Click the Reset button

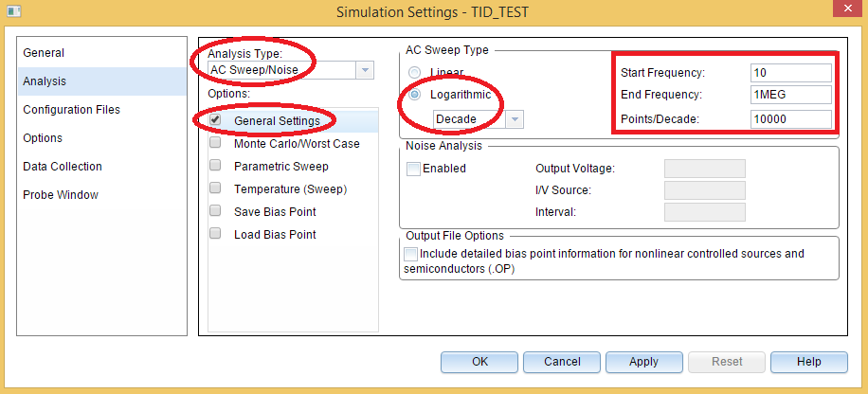[x=727, y=362]
